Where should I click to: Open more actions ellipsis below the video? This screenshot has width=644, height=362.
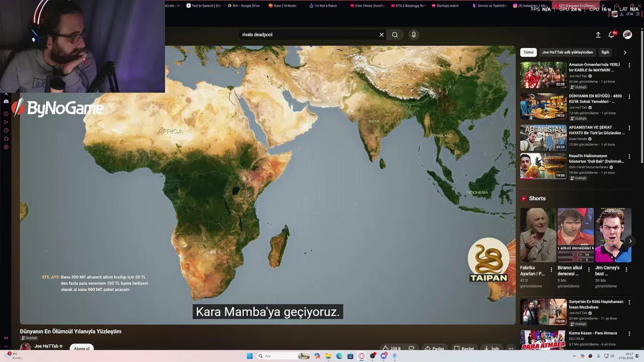click(511, 348)
